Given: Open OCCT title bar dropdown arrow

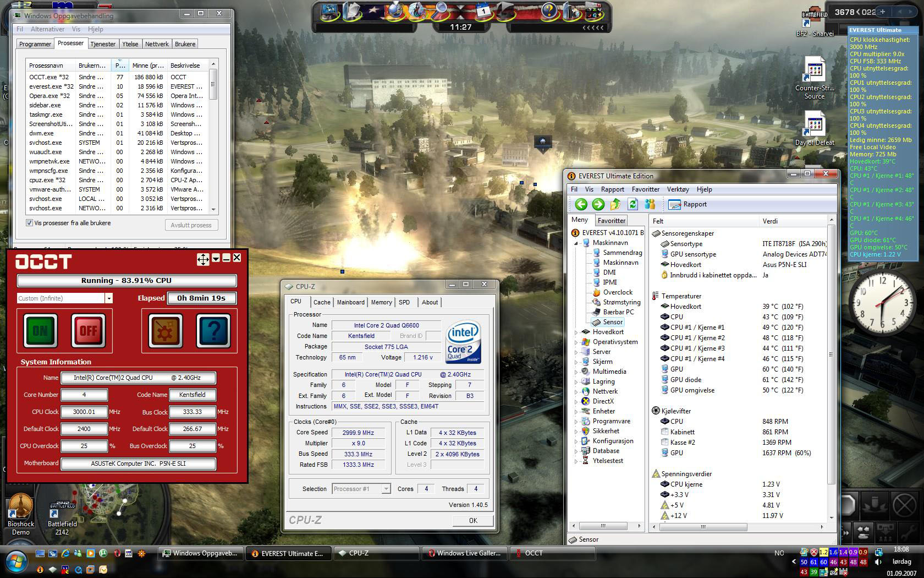Looking at the screenshot, I should (x=216, y=258).
